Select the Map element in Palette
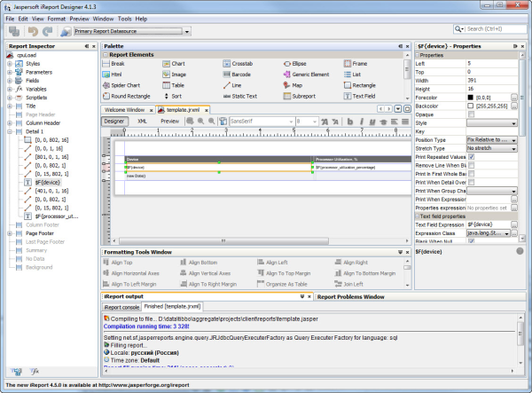 tap(293, 85)
